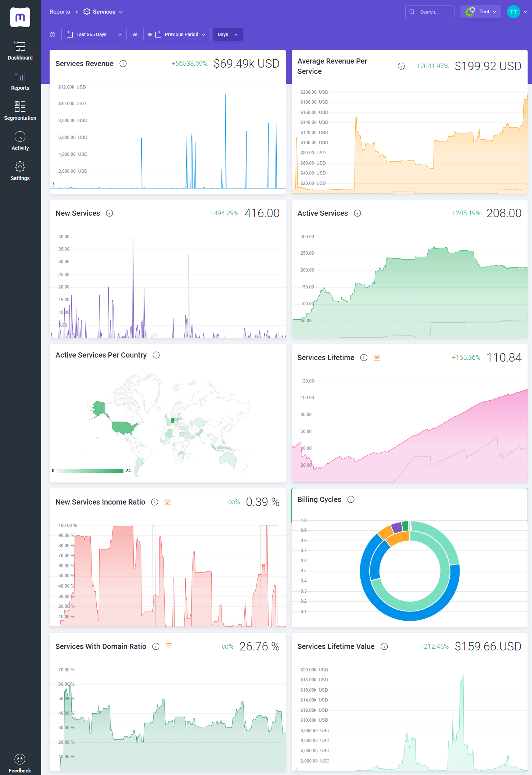The image size is (532, 775).
Task: Click the $69.49k USD revenue value
Action: (247, 64)
